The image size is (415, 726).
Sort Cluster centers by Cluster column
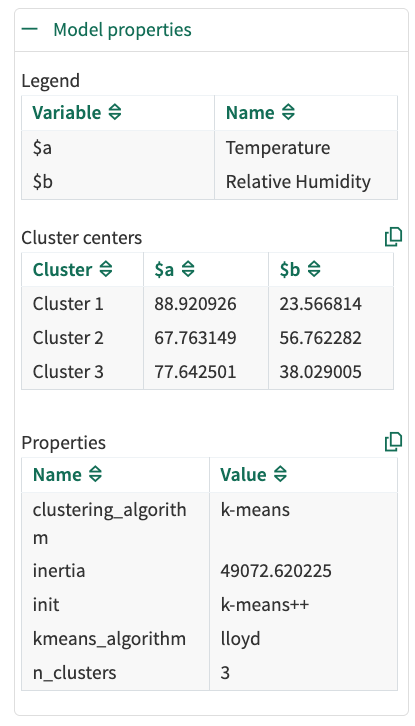[106, 269]
